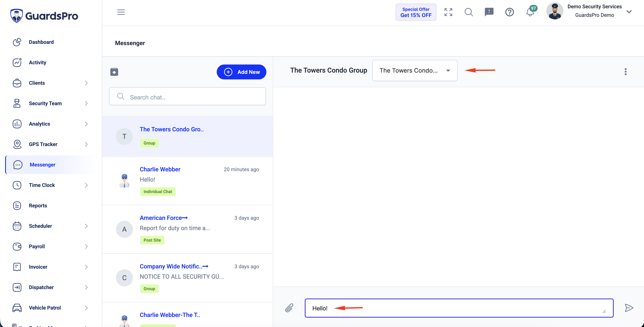Image resolution: width=644 pixels, height=327 pixels.
Task: Click the Dashboard pie chart icon
Action: (17, 42)
